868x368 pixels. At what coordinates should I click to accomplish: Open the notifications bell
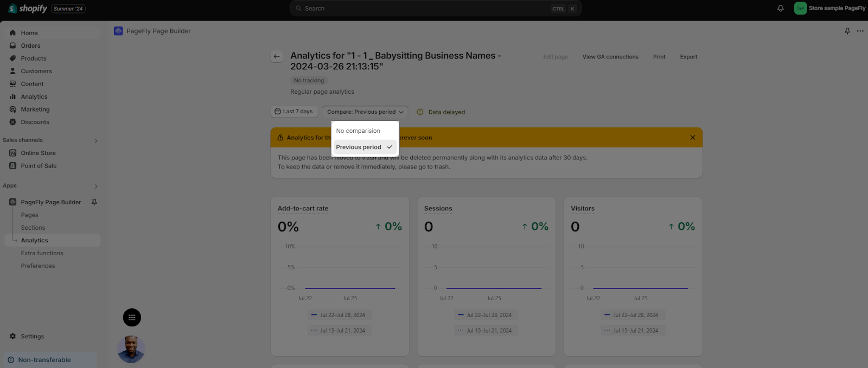click(x=780, y=8)
